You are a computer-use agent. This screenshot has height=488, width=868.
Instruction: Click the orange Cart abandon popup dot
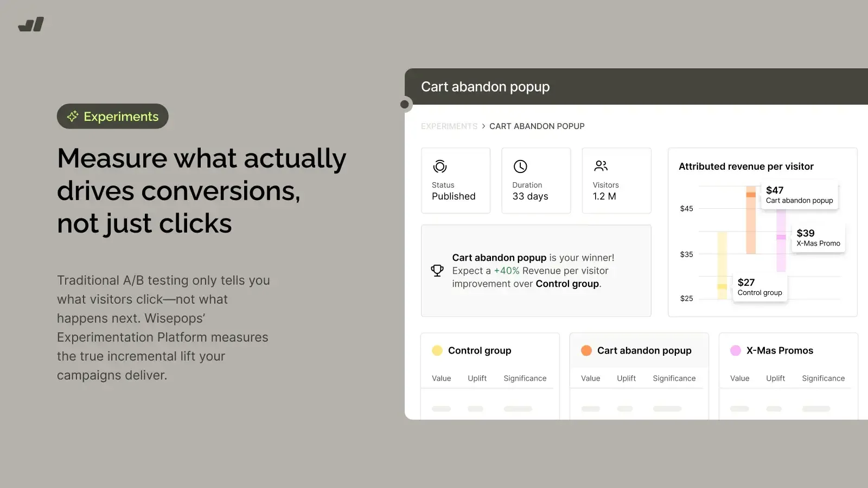point(586,350)
